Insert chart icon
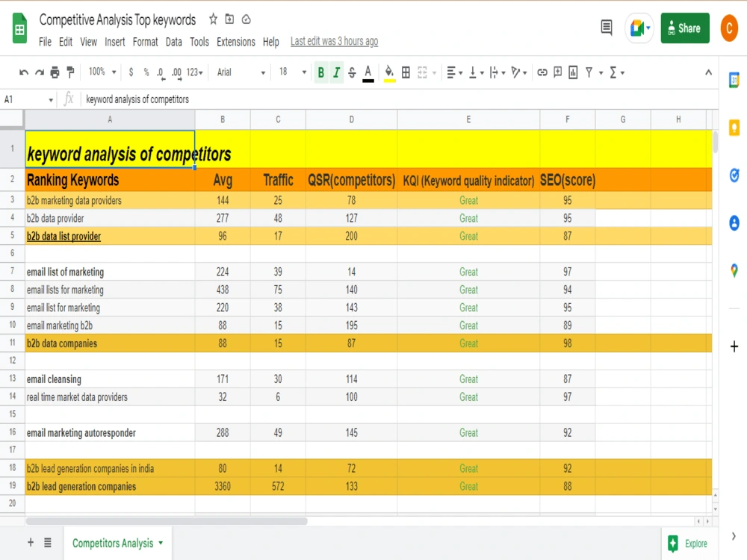The width and height of the screenshot is (747, 560). (573, 72)
